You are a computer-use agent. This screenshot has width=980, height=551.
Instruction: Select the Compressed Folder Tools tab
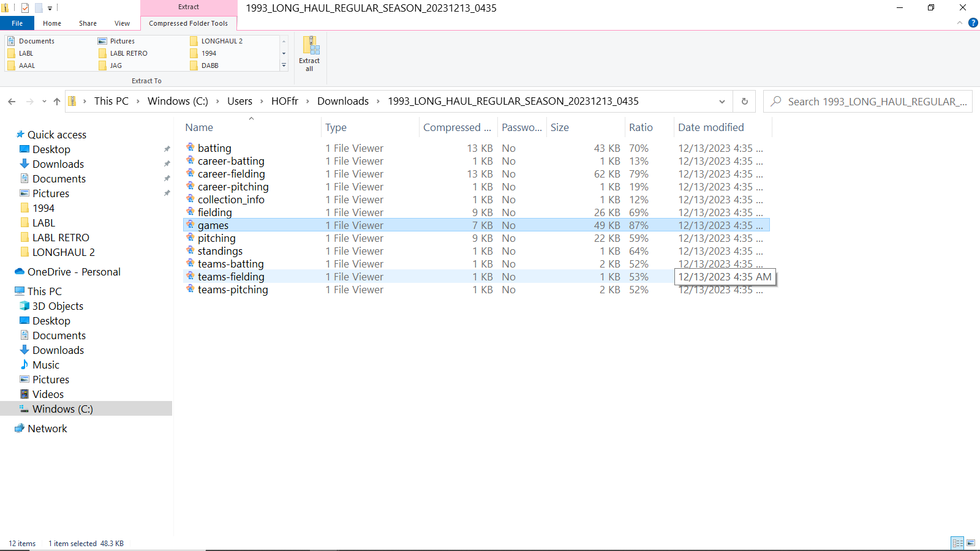tap(189, 23)
